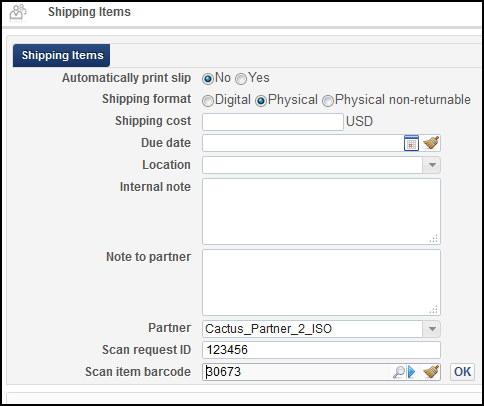Choose Digital shipping format

click(208, 101)
